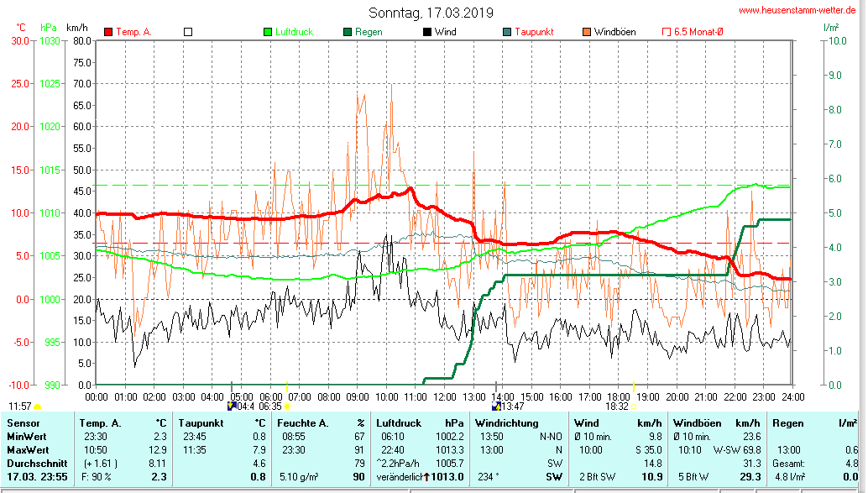Click the 6.5 Monat-Ø legend marker
The image size is (868, 493).
(667, 32)
